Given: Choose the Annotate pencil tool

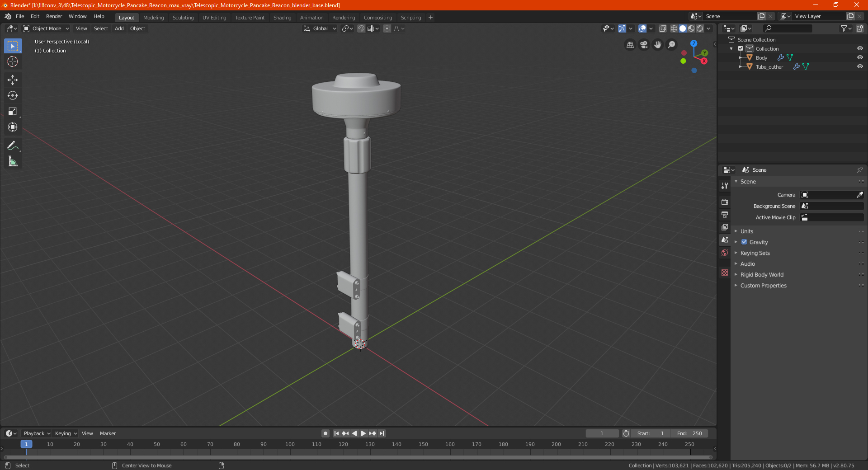Looking at the screenshot, I should click(x=13, y=146).
